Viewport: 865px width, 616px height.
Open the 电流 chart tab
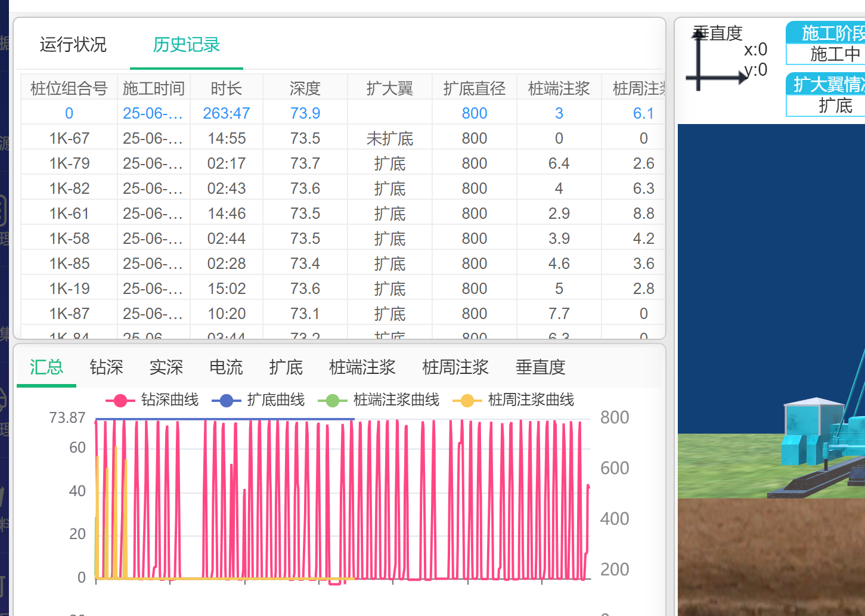coord(226,367)
